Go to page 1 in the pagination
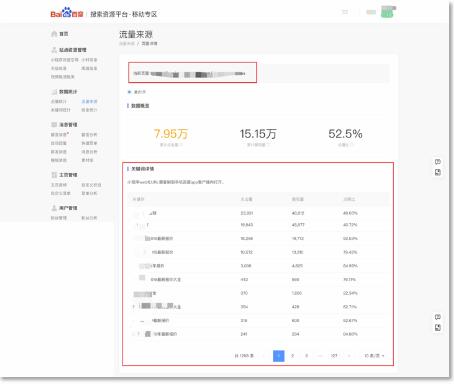Image resolution: width=454 pixels, height=384 pixels. point(279,356)
